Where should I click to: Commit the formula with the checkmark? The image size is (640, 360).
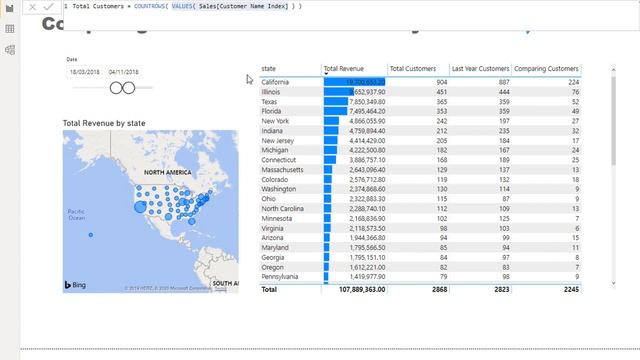coord(49,7)
